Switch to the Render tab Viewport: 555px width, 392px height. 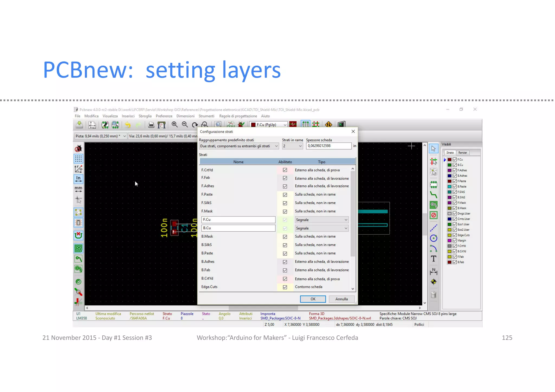pos(463,153)
